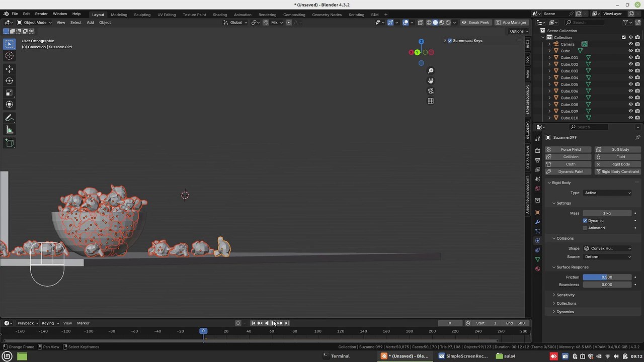Image resolution: width=644 pixels, height=362 pixels.
Task: Open the Global transform orientation dropdown
Action: click(235, 22)
